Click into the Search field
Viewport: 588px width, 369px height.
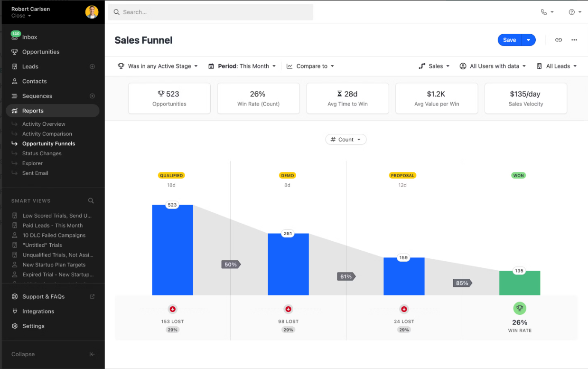click(211, 12)
